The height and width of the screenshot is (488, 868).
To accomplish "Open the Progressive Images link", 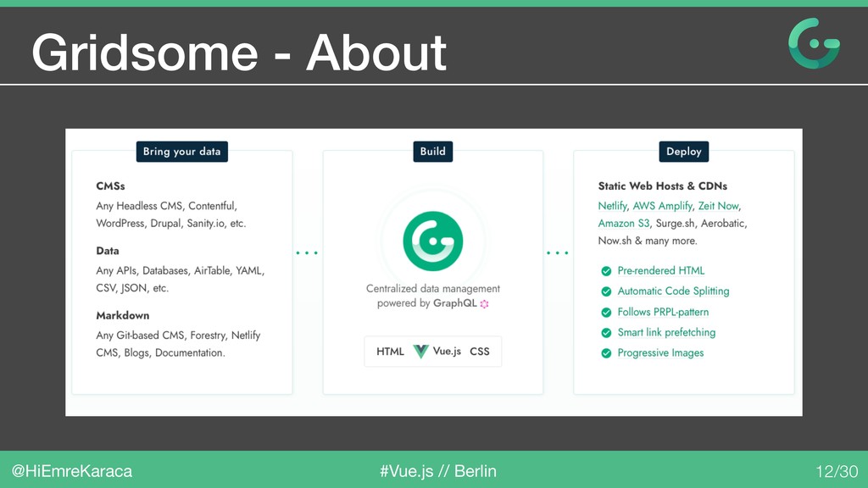I will 660,353.
